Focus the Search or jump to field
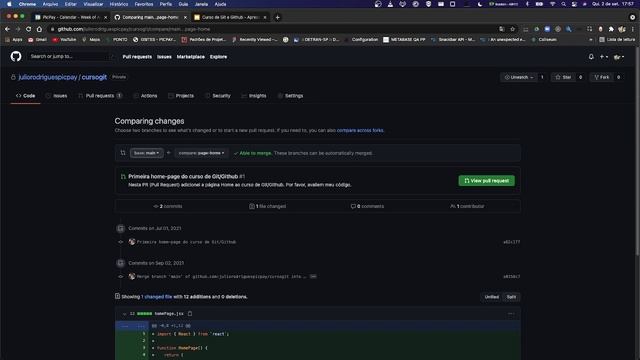 [x=71, y=56]
